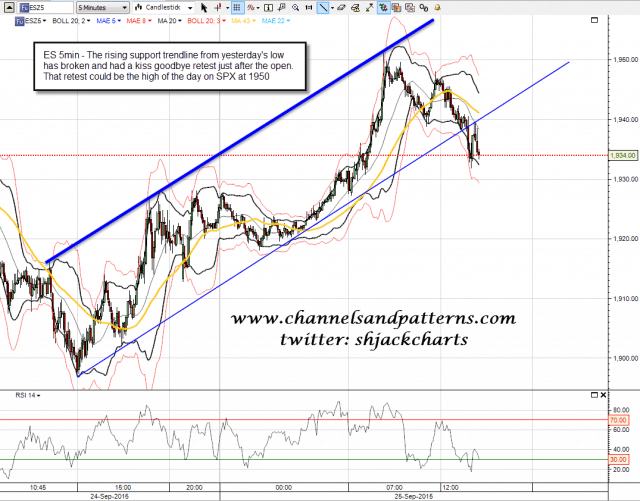Screen dimensions: 640x501
Task: Expand the line tool options arrow
Action: pos(332,8)
